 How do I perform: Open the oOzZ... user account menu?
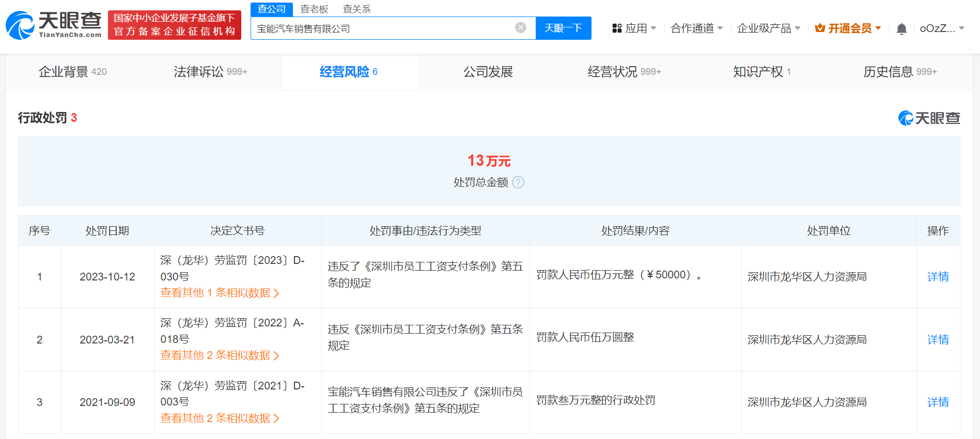(x=942, y=28)
